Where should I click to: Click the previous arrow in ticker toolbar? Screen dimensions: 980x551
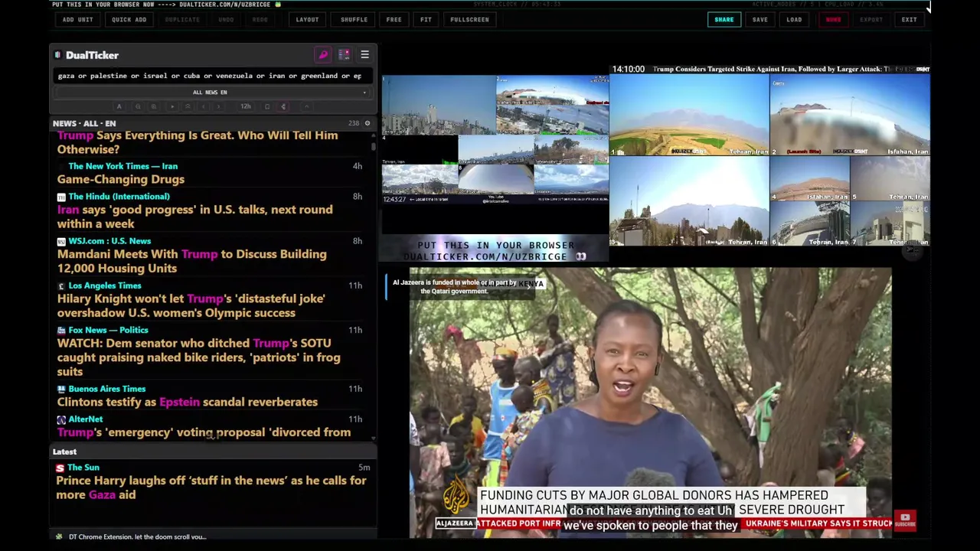203,106
